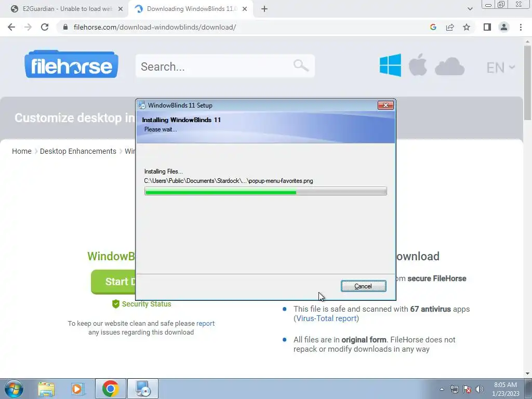The image size is (532, 399).
Task: Open the clock showing 8:05 AM
Action: click(x=506, y=389)
